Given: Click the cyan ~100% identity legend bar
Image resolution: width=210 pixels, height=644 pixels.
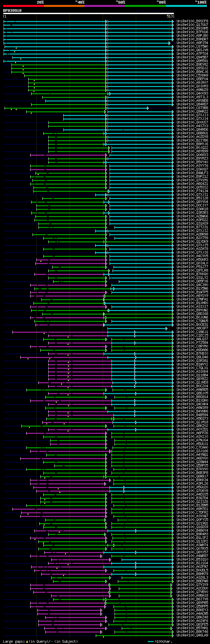Looking at the screenshot, I should [186, 6].
